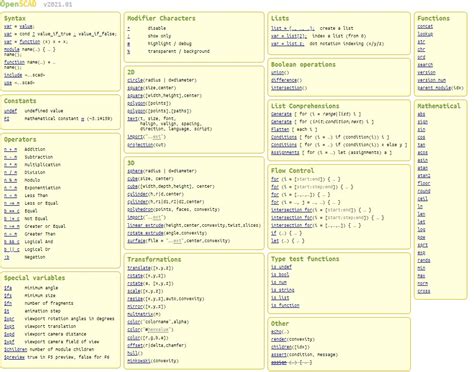Screen dimensions: 474x372
Task: Open the PI link under Constants
Action: [x=6, y=119]
